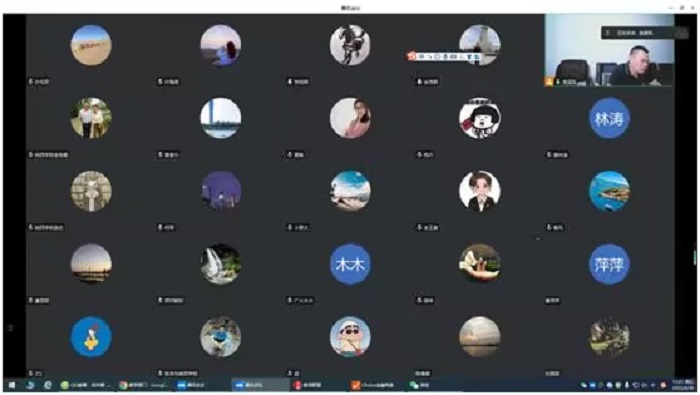Click the Donald Duck avatar participant
This screenshot has width=700, height=395.
pyautogui.click(x=91, y=337)
